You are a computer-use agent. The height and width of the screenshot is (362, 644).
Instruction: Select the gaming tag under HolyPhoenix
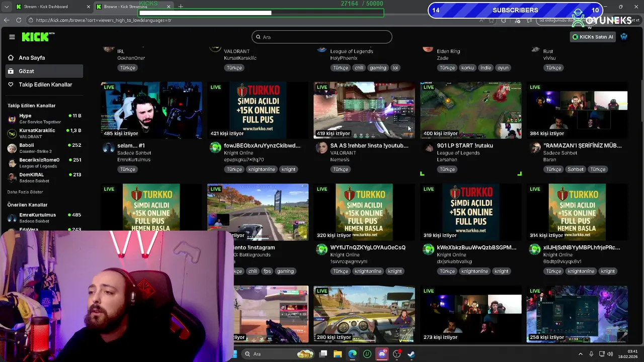(378, 68)
